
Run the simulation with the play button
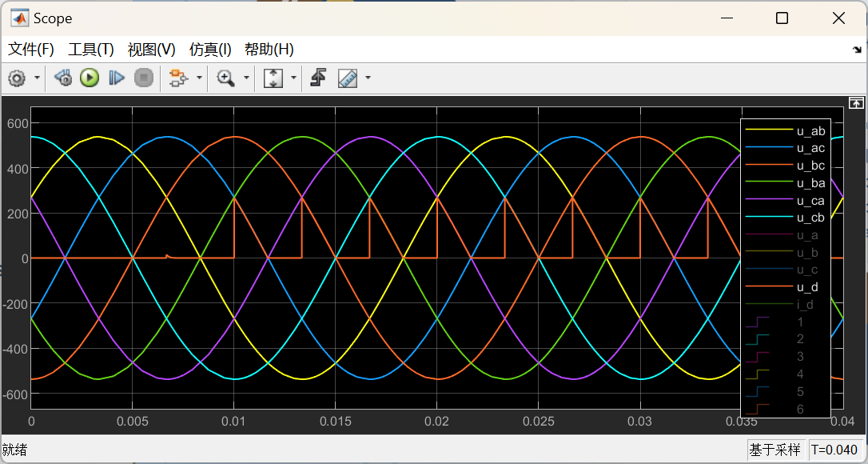[x=90, y=78]
